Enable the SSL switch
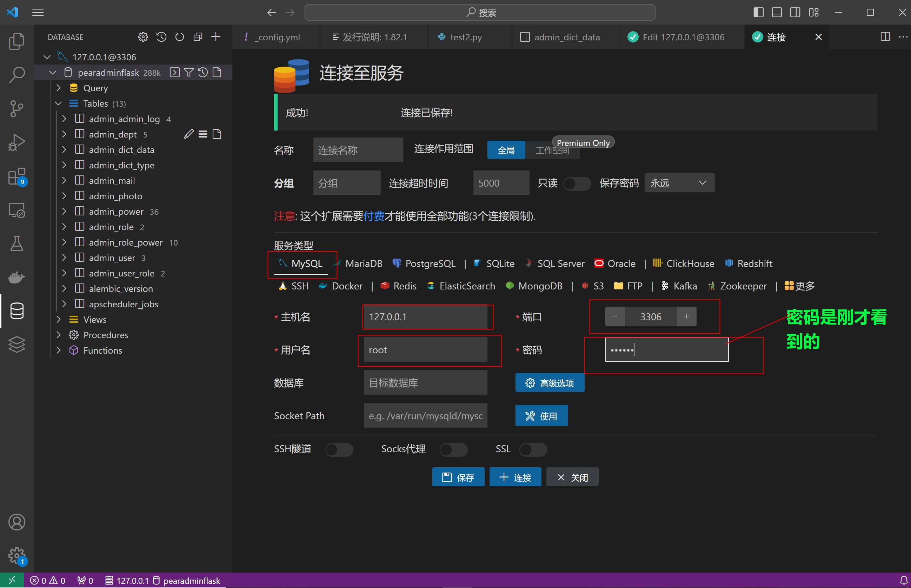Screen dimensions: 911x588 click(533, 449)
